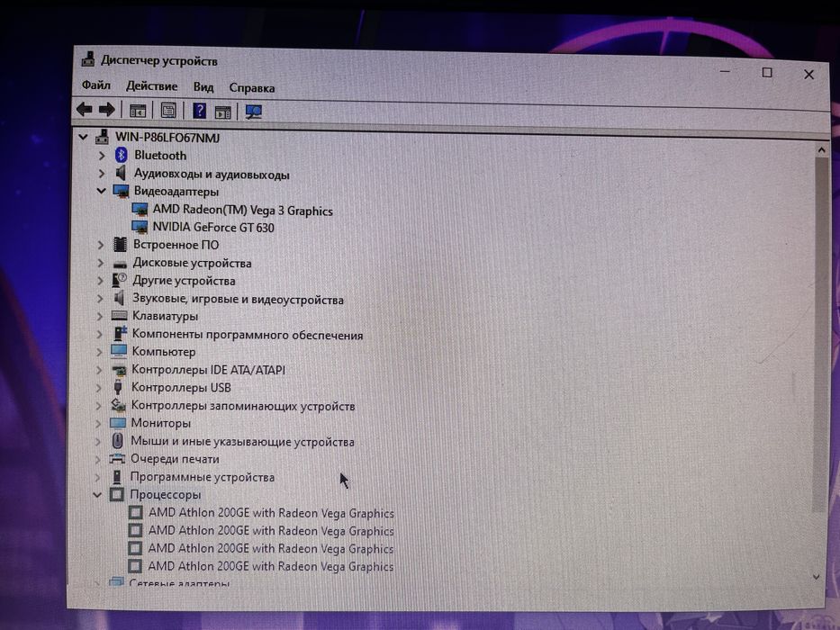Open the Действие menu
Screen dimensions: 840x630
[x=151, y=85]
